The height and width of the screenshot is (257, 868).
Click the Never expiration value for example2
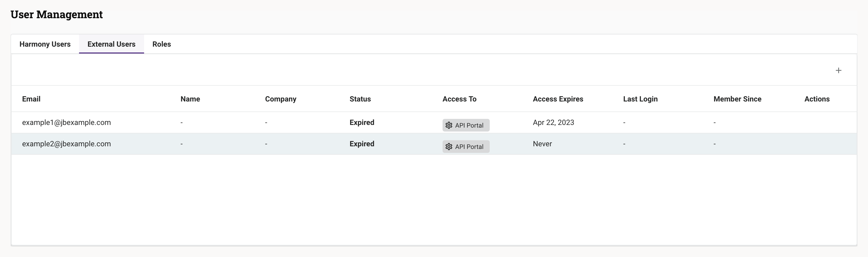click(542, 144)
